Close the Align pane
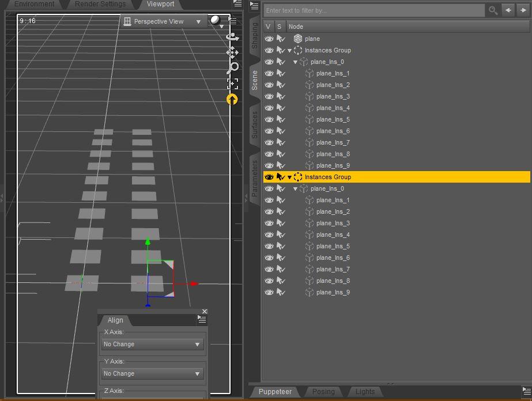 tap(205, 312)
